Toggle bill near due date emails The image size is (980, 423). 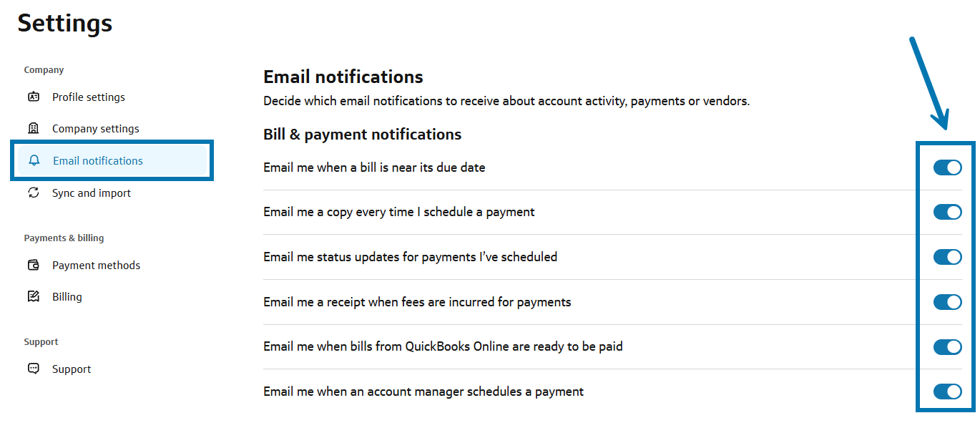pyautogui.click(x=947, y=167)
